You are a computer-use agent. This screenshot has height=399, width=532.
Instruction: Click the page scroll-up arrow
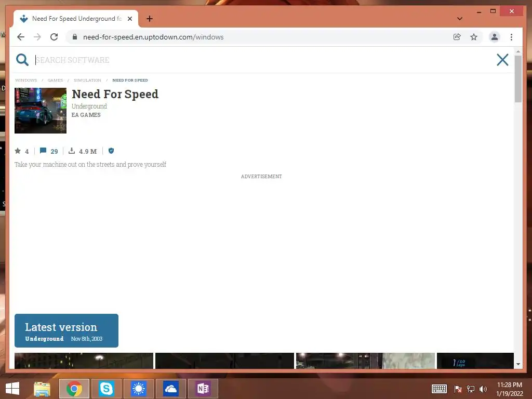point(518,51)
